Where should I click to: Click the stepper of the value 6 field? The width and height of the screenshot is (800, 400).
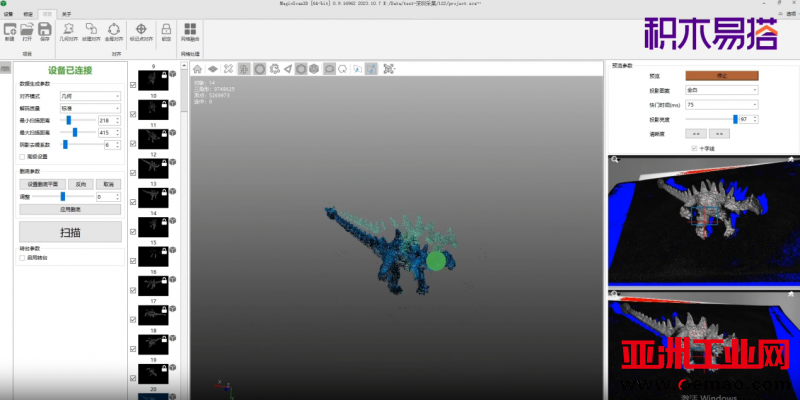[118, 145]
